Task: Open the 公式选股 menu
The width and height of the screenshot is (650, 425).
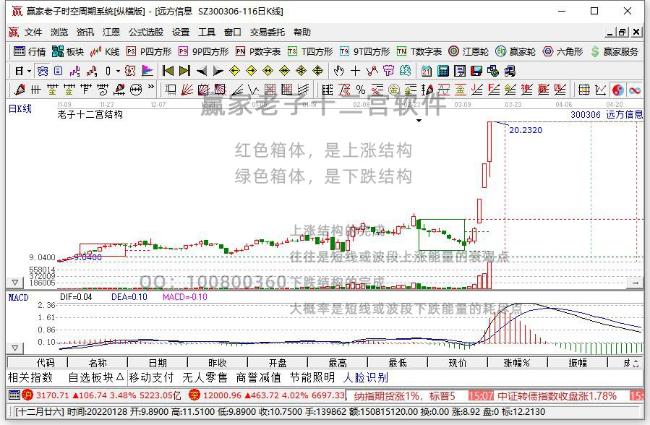Action: pos(146,32)
